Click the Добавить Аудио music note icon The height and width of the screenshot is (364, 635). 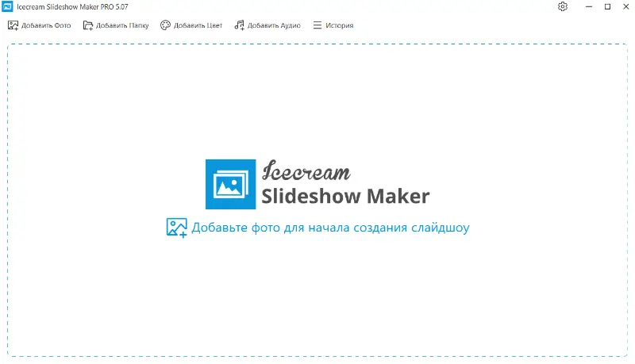coord(240,25)
